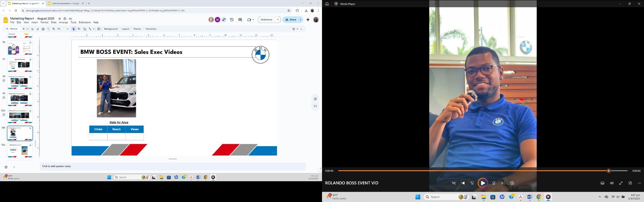Click the Transition button
This screenshot has height=202, width=644.
[x=151, y=29]
